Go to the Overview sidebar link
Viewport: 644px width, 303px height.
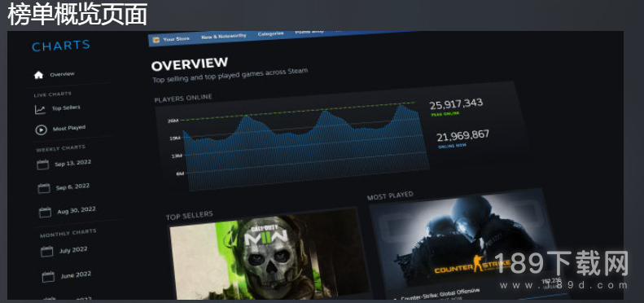click(62, 74)
